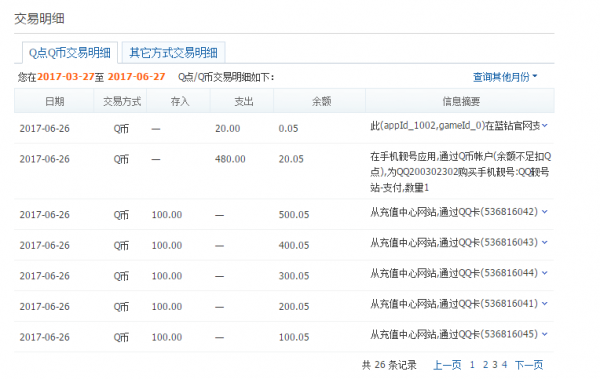The height and width of the screenshot is (379, 600).
Task: Click the 信息摘要 column header
Action: coord(460,101)
